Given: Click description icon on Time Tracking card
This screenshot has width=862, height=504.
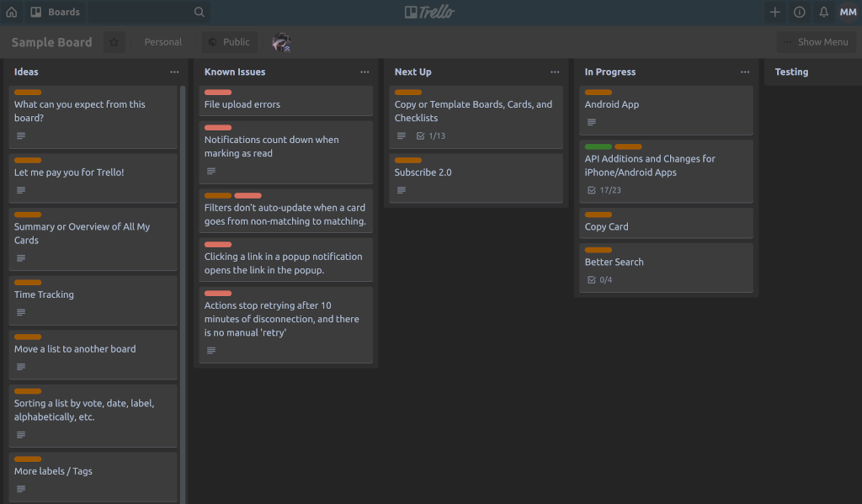Looking at the screenshot, I should (21, 312).
